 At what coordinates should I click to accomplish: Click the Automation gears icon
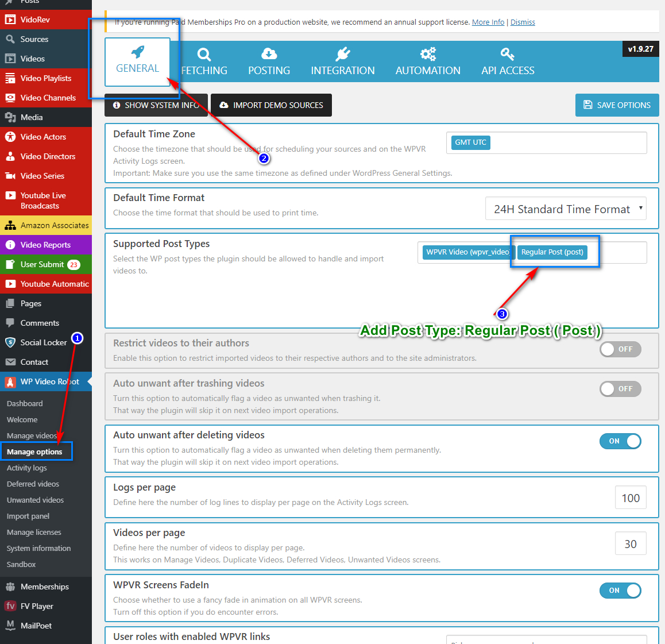pos(428,54)
